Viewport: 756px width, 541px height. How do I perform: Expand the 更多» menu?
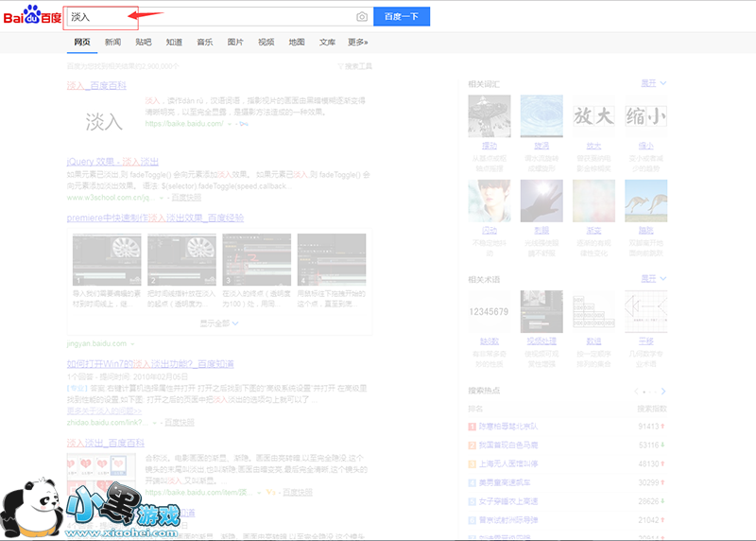[x=358, y=42]
